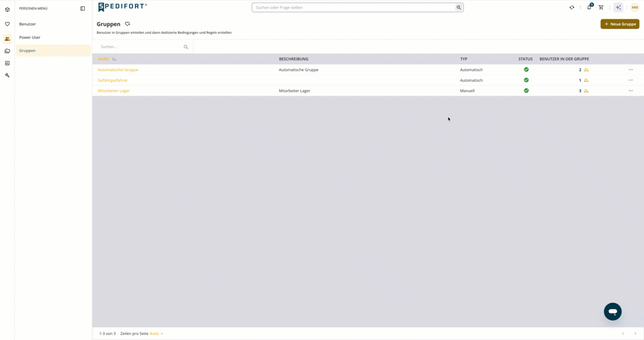Open the notifications bell

pyautogui.click(x=589, y=7)
